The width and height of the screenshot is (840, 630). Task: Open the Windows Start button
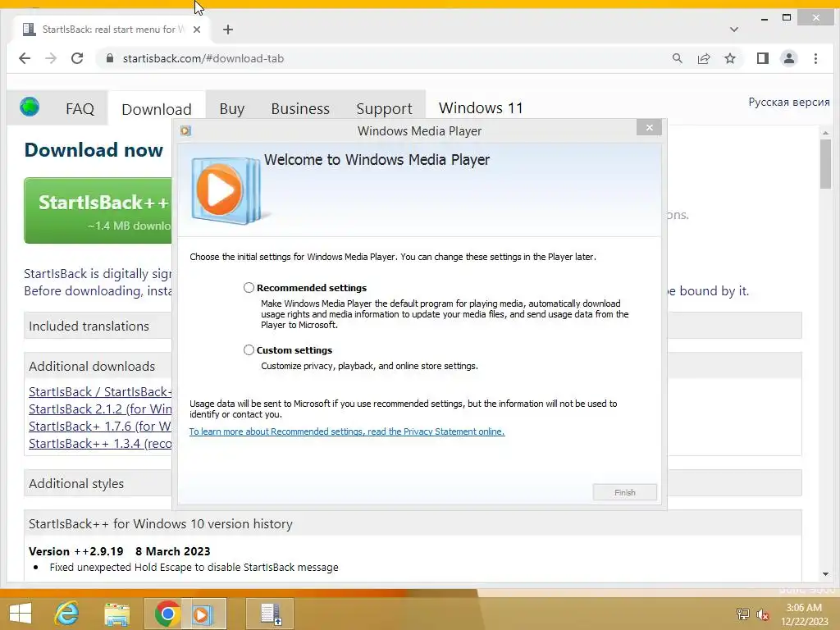(x=21, y=614)
